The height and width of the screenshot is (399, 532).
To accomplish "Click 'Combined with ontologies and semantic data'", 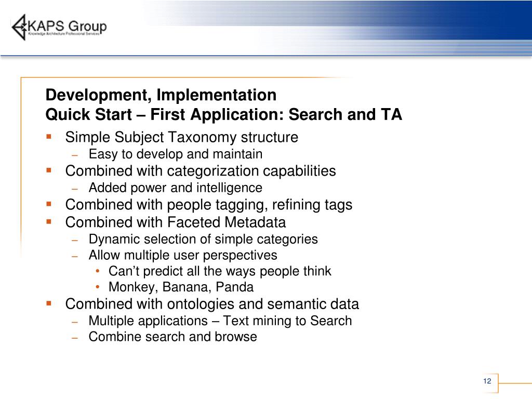I will coord(212,304).
